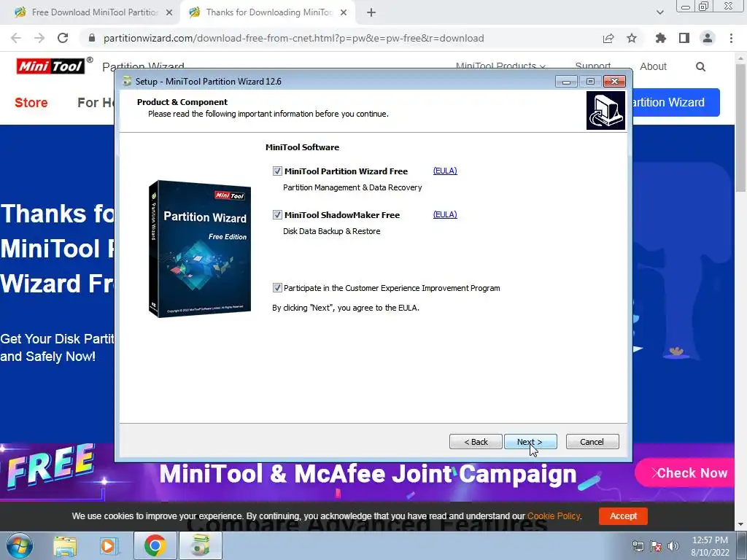
Task: Click Check Now campaign button
Action: tap(685, 472)
